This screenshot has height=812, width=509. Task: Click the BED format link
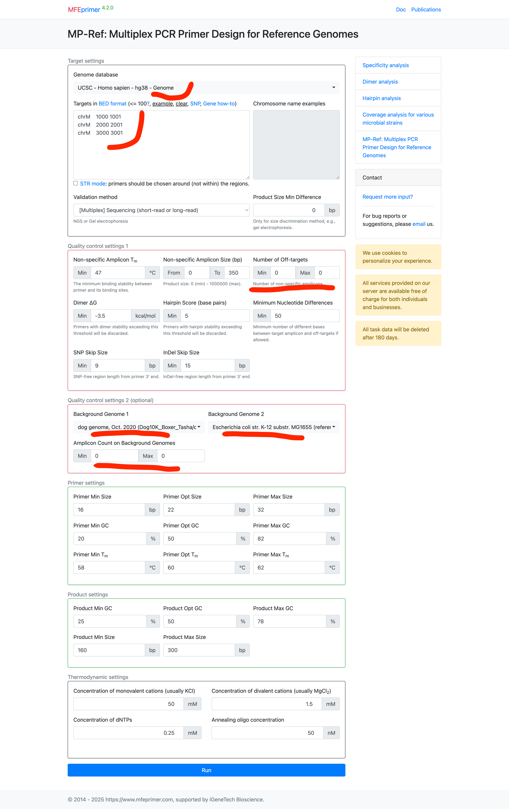pyautogui.click(x=112, y=104)
